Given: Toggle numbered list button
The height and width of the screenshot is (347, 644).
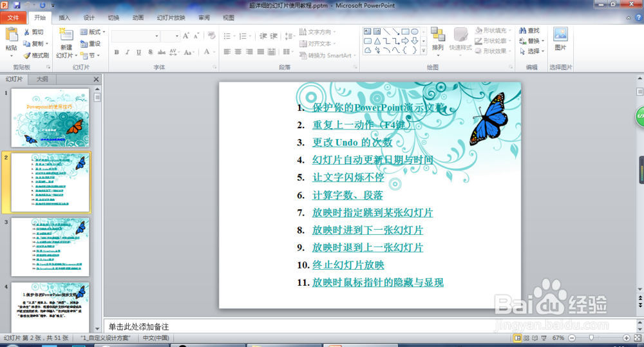Looking at the screenshot, I should [x=243, y=36].
